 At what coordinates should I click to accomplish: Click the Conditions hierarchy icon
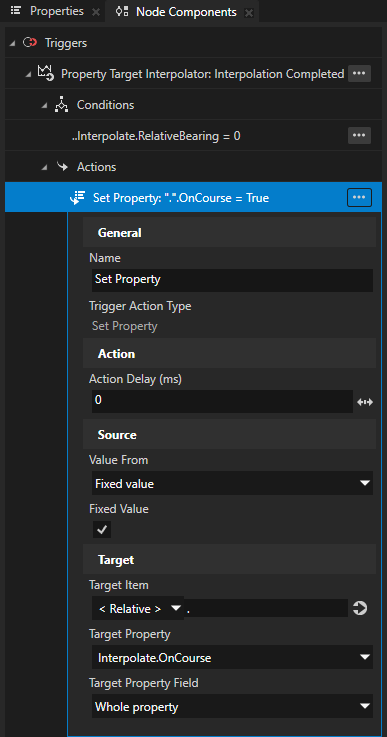coord(62,105)
